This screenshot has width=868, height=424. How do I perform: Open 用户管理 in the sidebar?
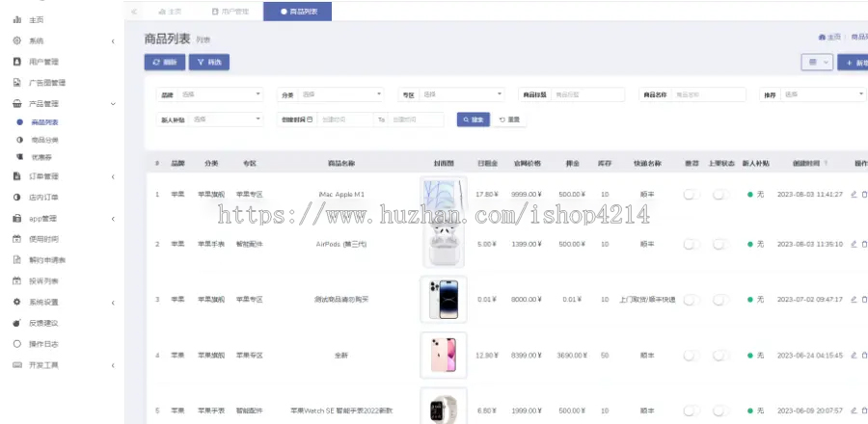pyautogui.click(x=43, y=62)
